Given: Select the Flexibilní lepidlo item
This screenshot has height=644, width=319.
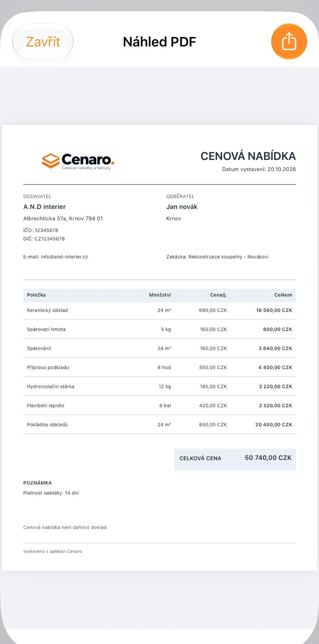Looking at the screenshot, I should pyautogui.click(x=45, y=405).
